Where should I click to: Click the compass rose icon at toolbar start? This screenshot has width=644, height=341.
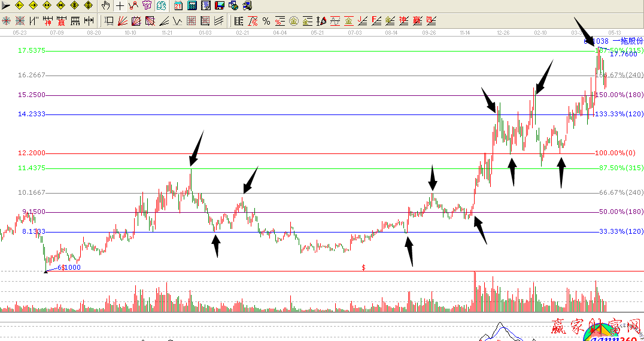click(7, 21)
